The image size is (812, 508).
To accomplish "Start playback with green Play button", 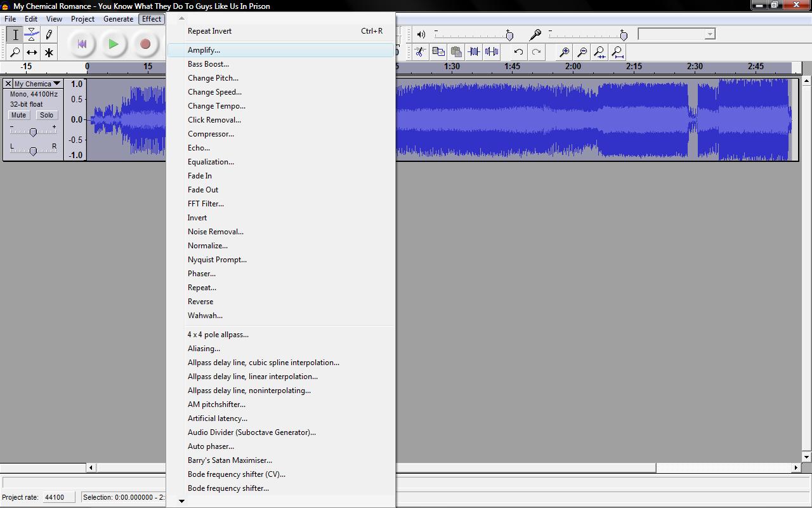I will click(x=114, y=44).
